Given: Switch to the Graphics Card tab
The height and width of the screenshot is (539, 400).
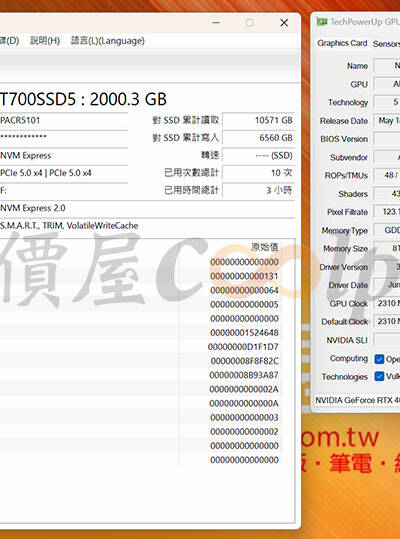Looking at the screenshot, I should click(x=342, y=43).
